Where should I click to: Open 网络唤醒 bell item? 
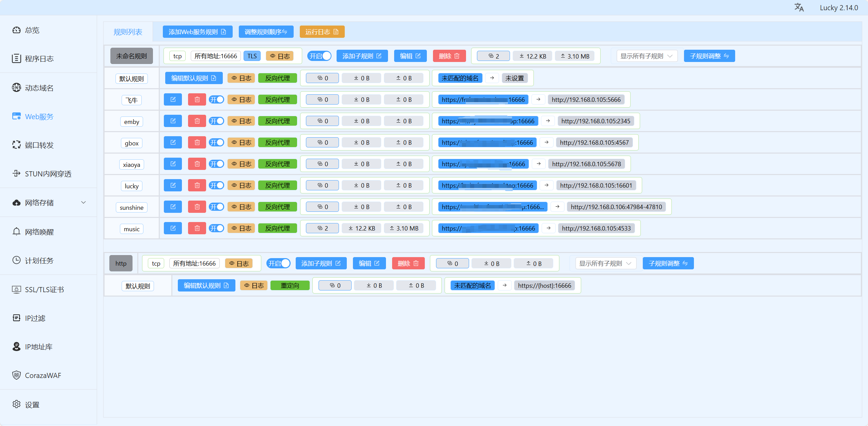(x=48, y=232)
